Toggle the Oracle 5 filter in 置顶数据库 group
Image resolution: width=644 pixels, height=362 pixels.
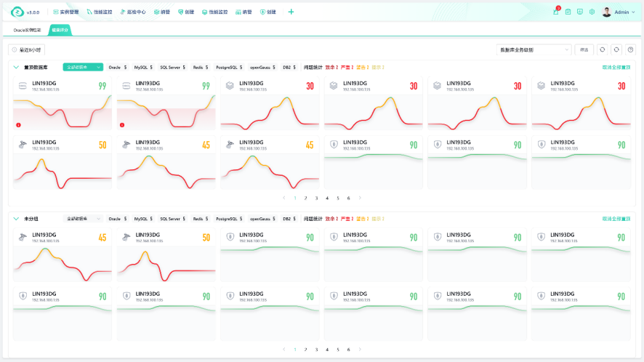tap(118, 68)
